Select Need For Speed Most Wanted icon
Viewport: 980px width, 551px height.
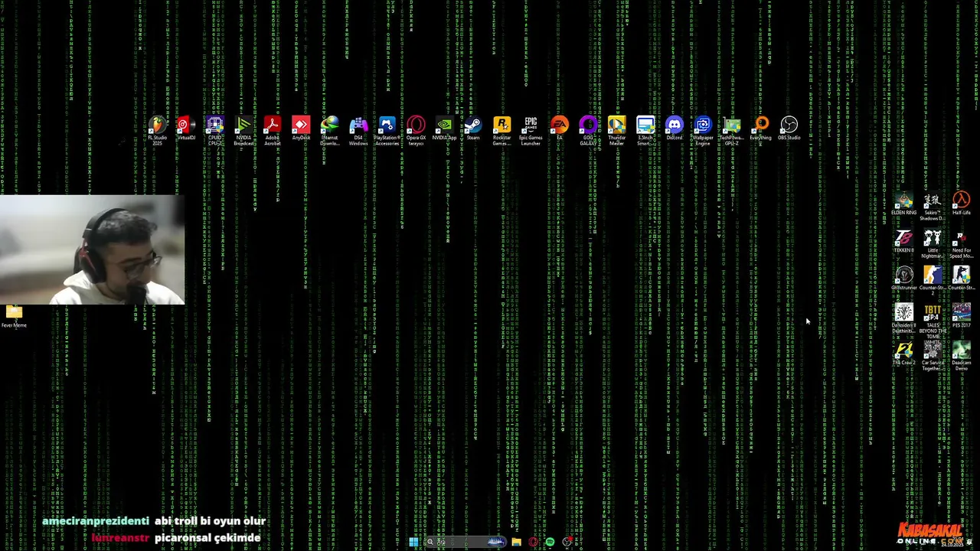[x=962, y=244]
